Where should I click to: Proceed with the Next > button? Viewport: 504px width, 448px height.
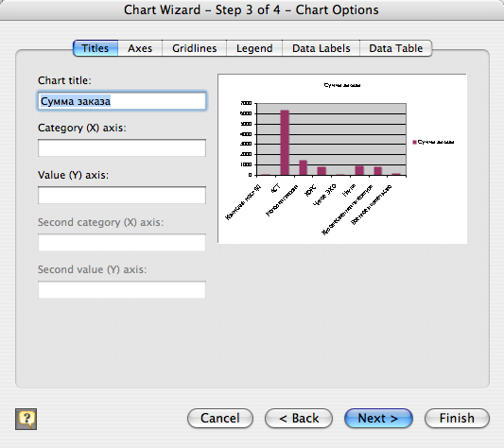[378, 419]
